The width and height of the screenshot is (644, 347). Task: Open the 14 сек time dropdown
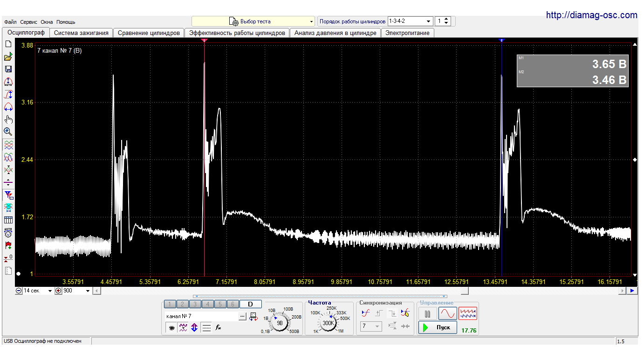[x=37, y=291]
